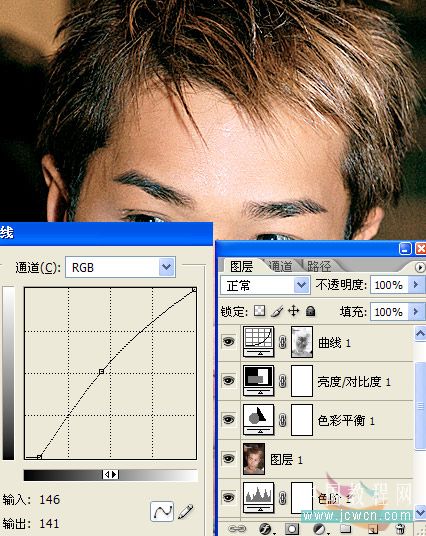This screenshot has width=426, height=536.
Task: Expand the 不透明度 opacity slider arrow
Action: click(x=416, y=285)
